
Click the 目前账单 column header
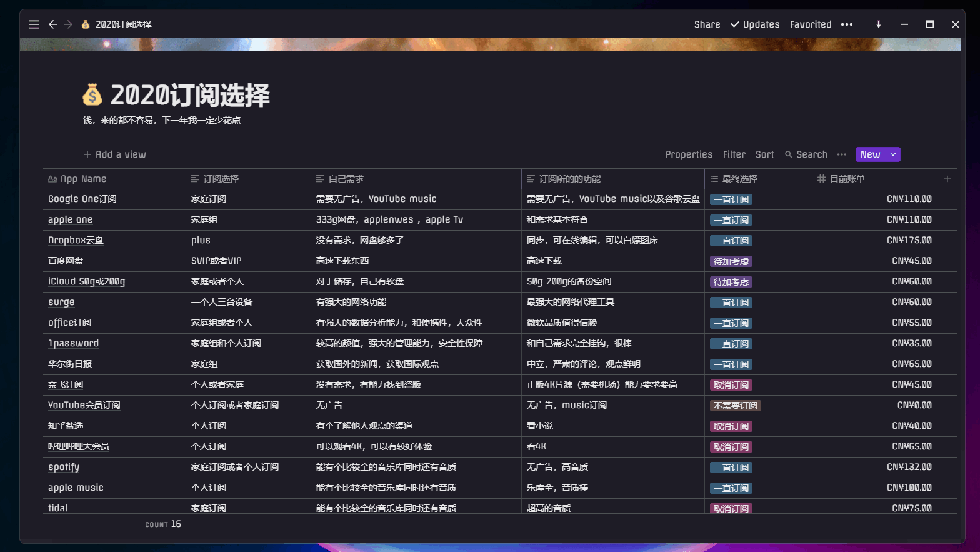(x=847, y=179)
